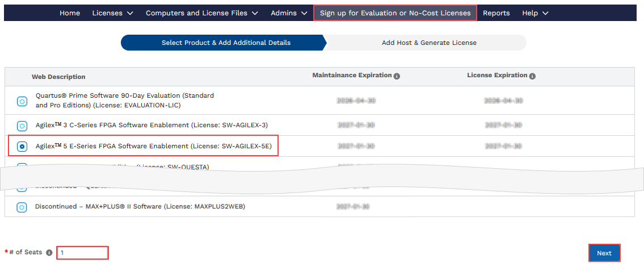
Task: Click the Add Host & Generate License step
Action: tap(428, 43)
